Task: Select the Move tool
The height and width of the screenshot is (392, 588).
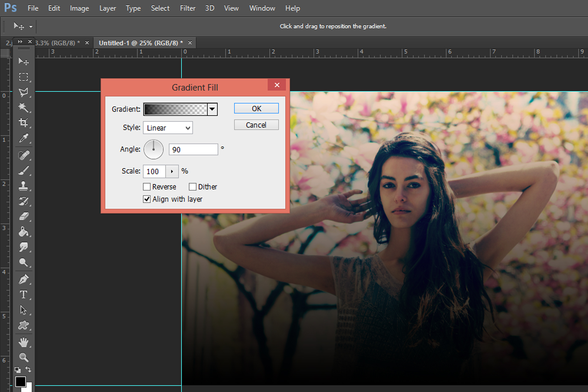Action: click(x=23, y=61)
